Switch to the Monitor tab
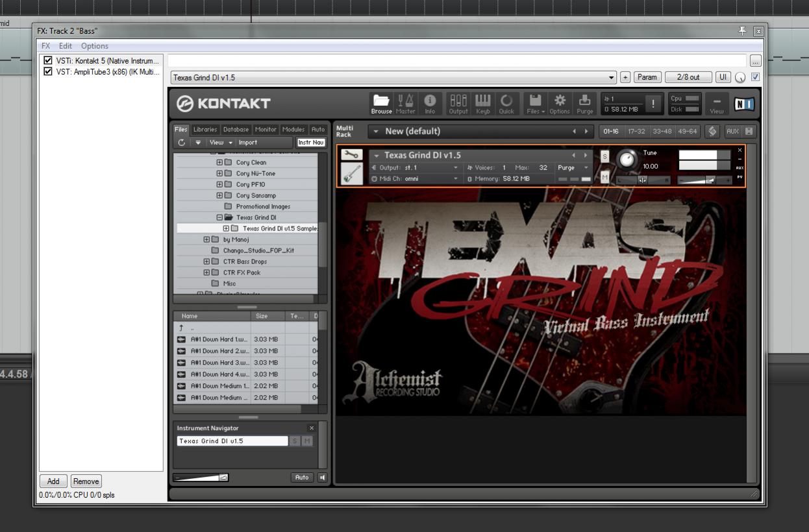This screenshot has width=809, height=532. 266,130
